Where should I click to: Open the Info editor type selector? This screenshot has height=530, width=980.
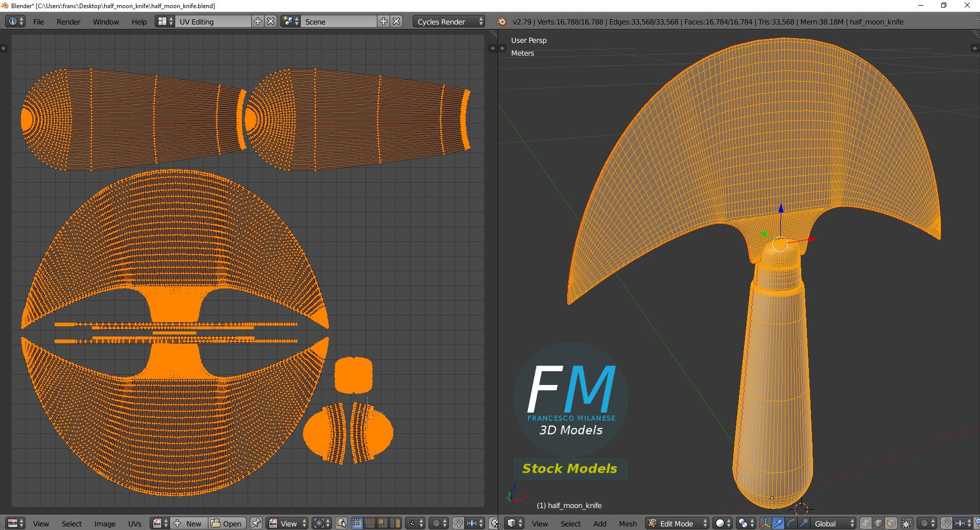point(16,21)
